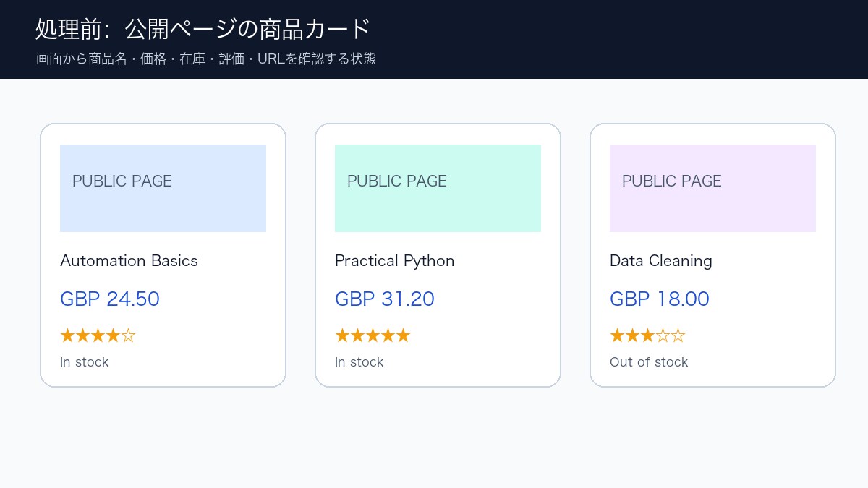
Task: Select the GBP 24.50 price
Action: (x=110, y=299)
